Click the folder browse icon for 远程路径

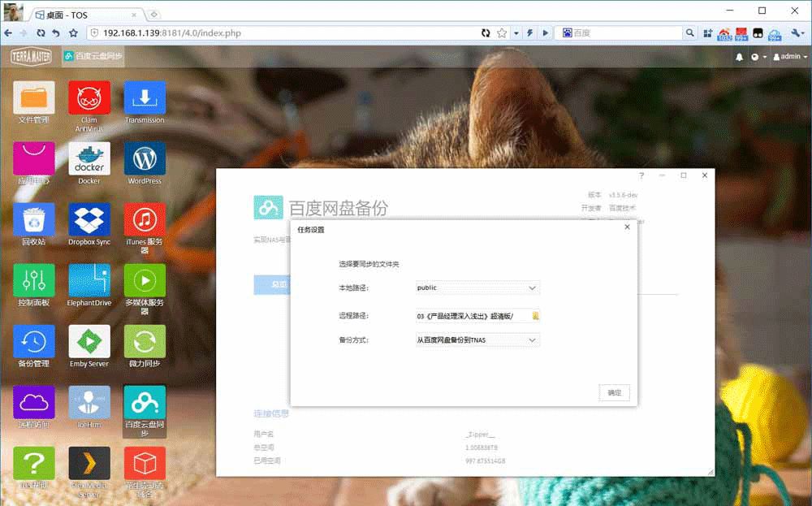click(x=535, y=316)
